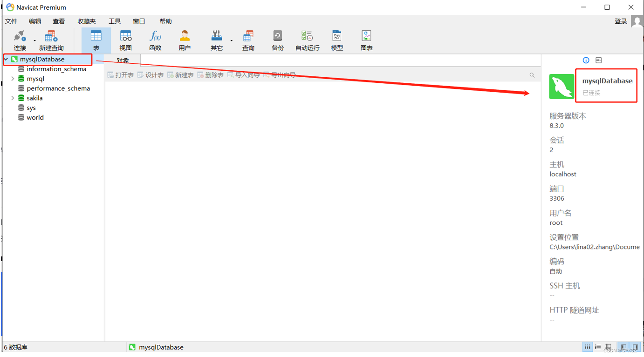Open the 模型 model toolbar button
This screenshot has width=644, height=357.
pos(337,40)
